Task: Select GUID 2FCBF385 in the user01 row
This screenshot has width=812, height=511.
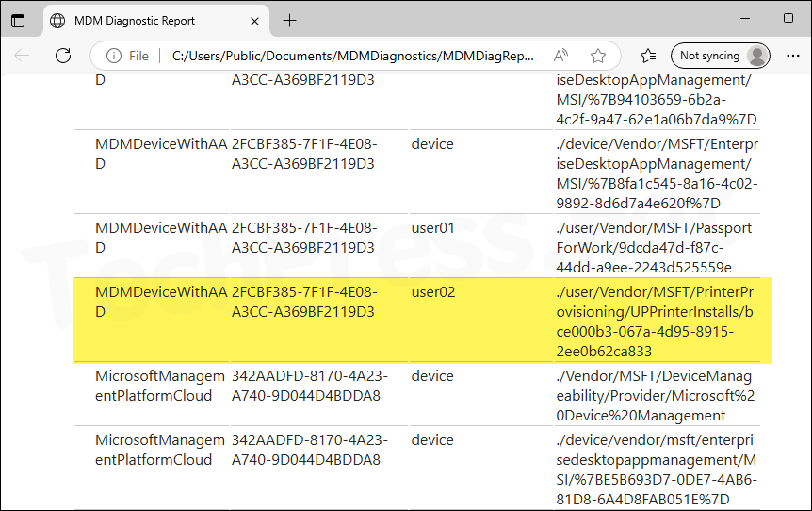Action: (304, 238)
